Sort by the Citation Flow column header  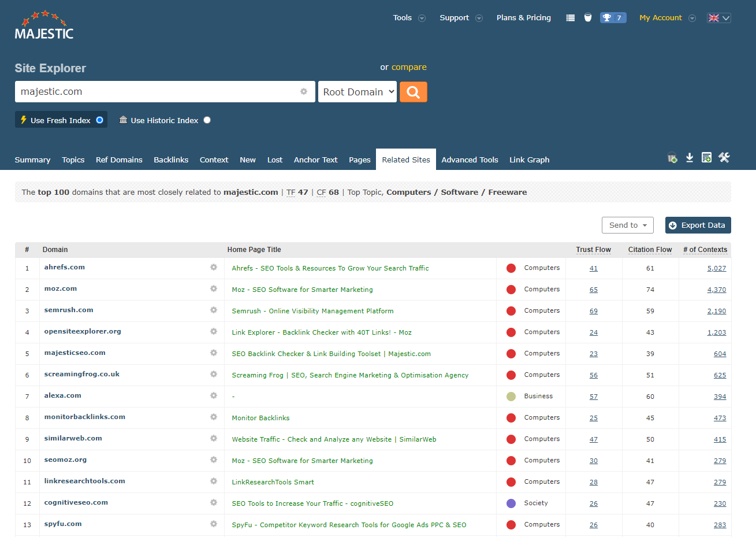(650, 250)
